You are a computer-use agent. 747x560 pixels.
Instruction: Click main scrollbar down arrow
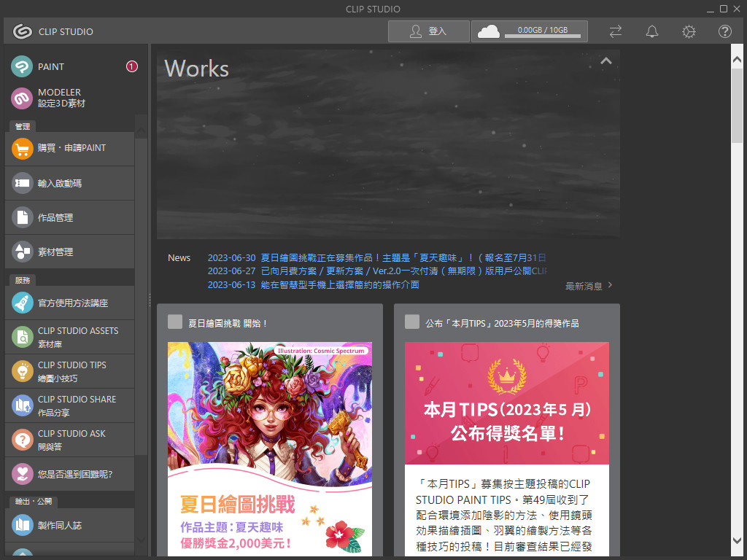[737, 540]
